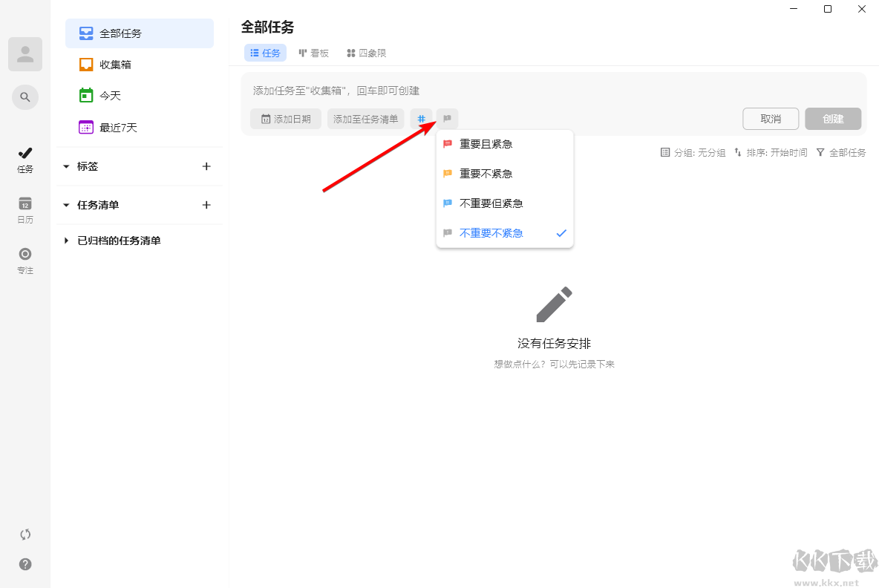Open the help icon at bottom left
Viewport: 879px width, 588px height.
point(24,564)
